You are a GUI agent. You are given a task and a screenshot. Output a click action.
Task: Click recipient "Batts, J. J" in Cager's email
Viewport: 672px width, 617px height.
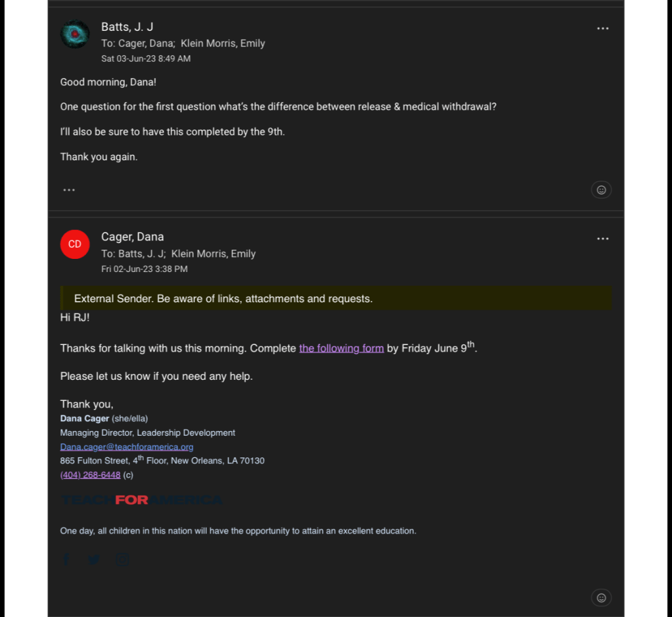point(141,254)
